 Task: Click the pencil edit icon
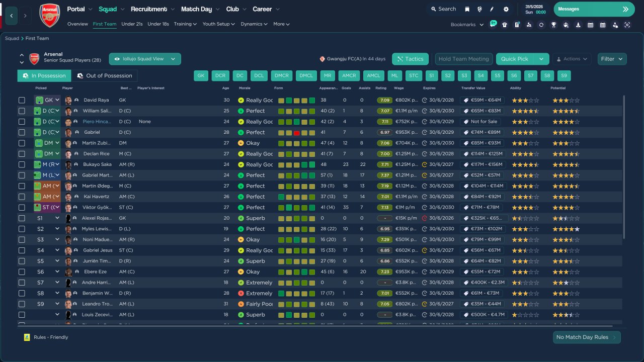point(492,9)
